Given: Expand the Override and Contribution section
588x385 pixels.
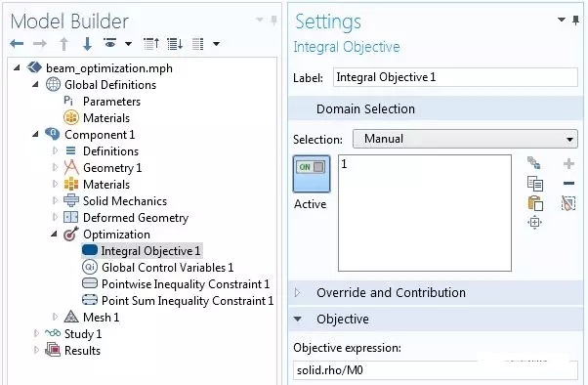Looking at the screenshot, I should coord(298,293).
